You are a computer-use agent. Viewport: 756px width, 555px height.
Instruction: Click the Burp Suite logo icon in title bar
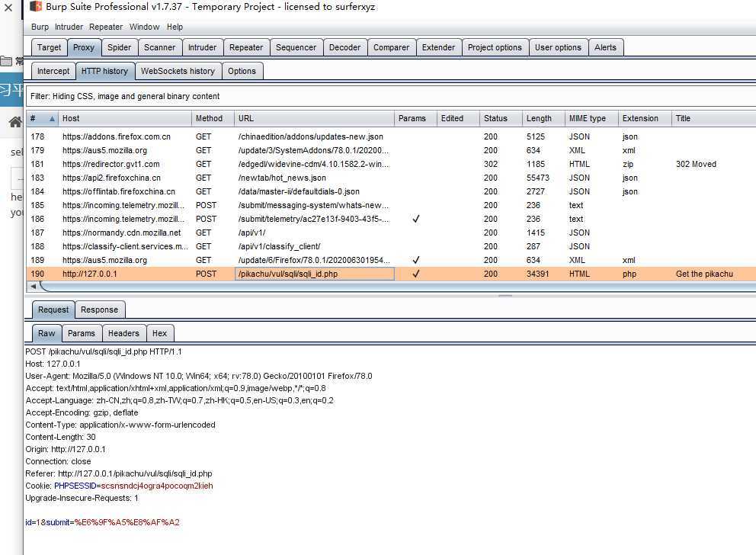(36, 6)
